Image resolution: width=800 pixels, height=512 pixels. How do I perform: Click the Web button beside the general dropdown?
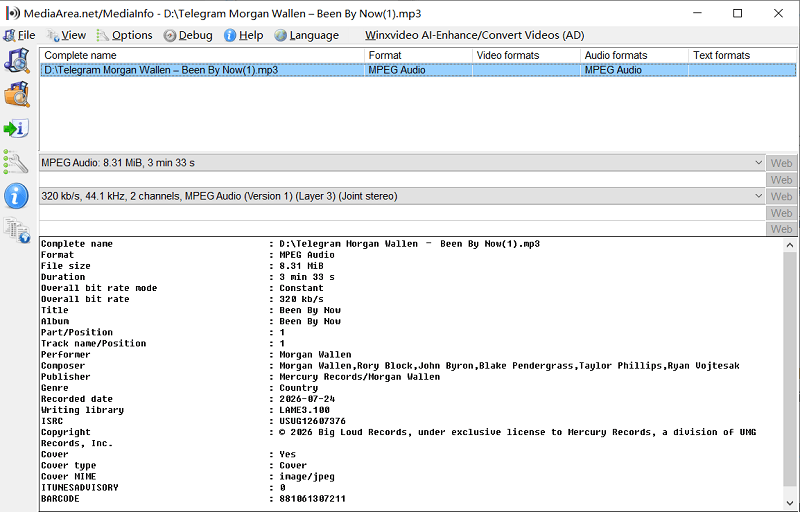point(781,163)
